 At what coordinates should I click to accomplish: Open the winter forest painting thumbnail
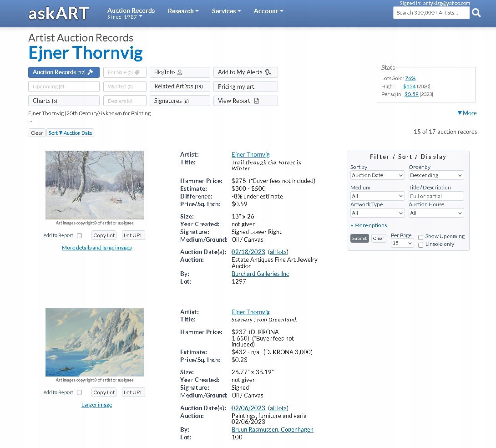[x=95, y=185]
